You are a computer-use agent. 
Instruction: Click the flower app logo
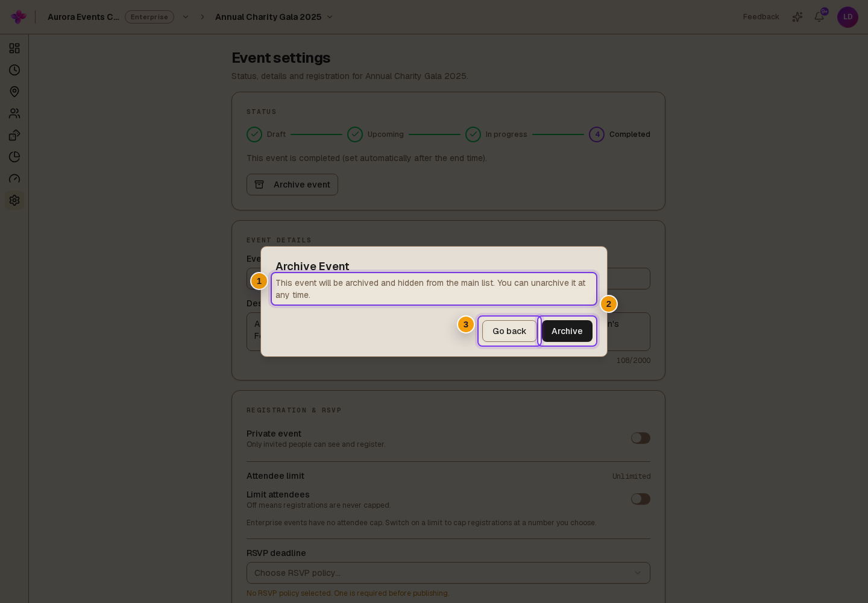(x=19, y=17)
